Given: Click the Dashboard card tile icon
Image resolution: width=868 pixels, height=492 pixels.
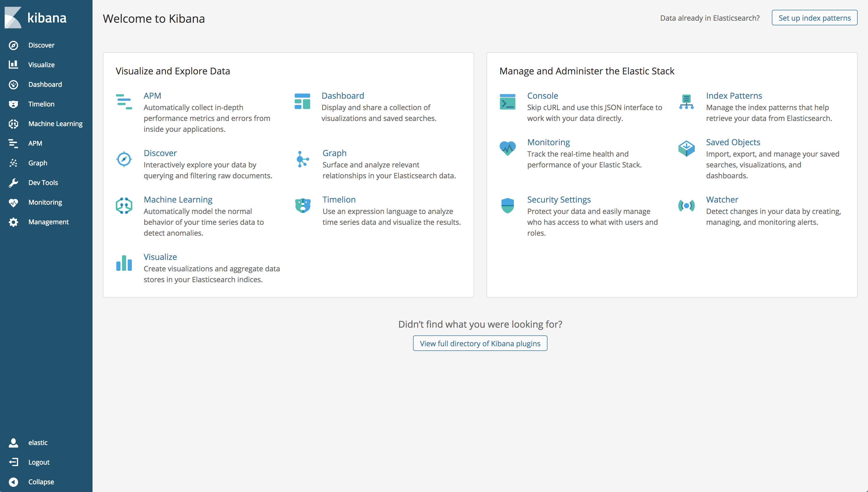Looking at the screenshot, I should click(302, 101).
